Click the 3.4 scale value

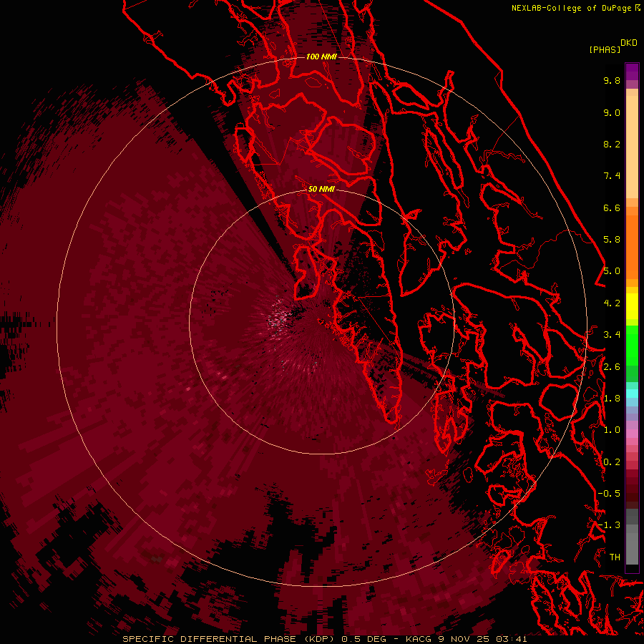[612, 335]
